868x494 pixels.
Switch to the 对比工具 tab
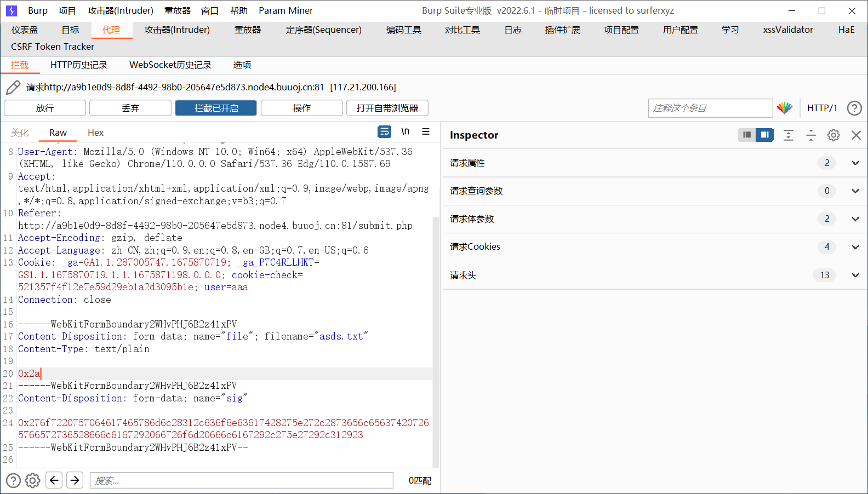[462, 30]
